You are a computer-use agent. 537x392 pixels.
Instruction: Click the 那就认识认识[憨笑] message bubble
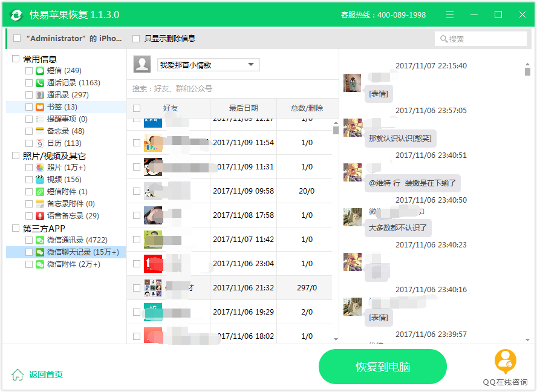click(400, 139)
